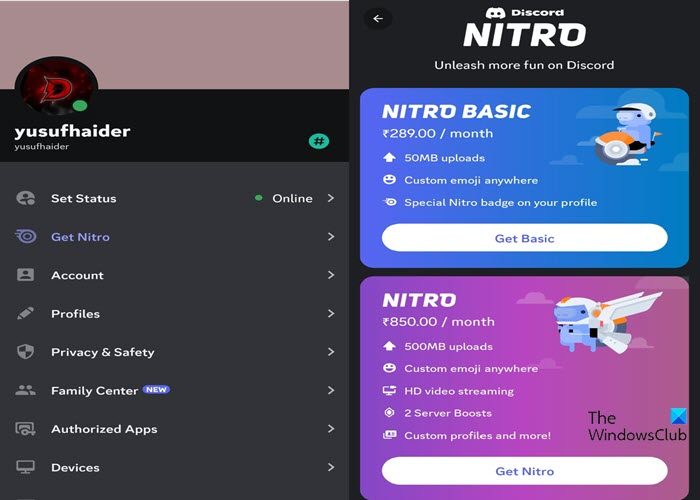Click the Privacy & Safety shield icon
700x500 pixels.
tap(25, 352)
